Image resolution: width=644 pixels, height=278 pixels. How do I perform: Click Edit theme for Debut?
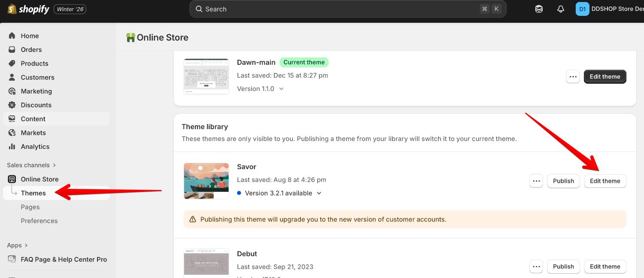point(605,266)
